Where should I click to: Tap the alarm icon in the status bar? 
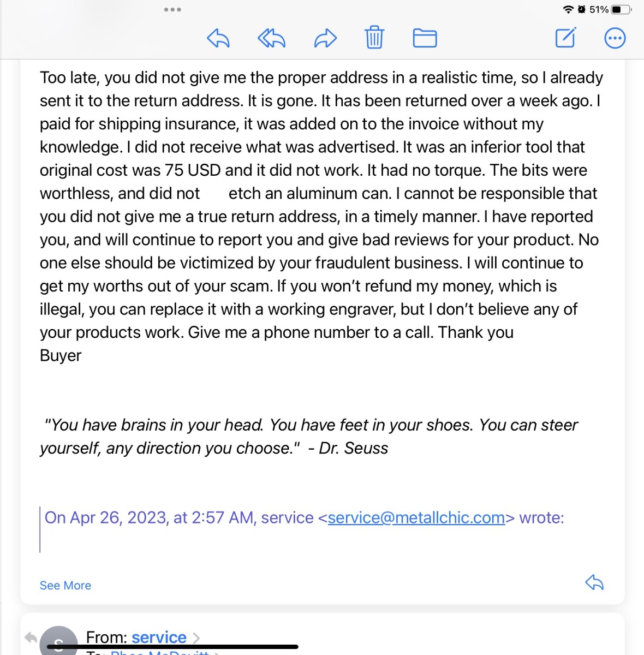[582, 9]
